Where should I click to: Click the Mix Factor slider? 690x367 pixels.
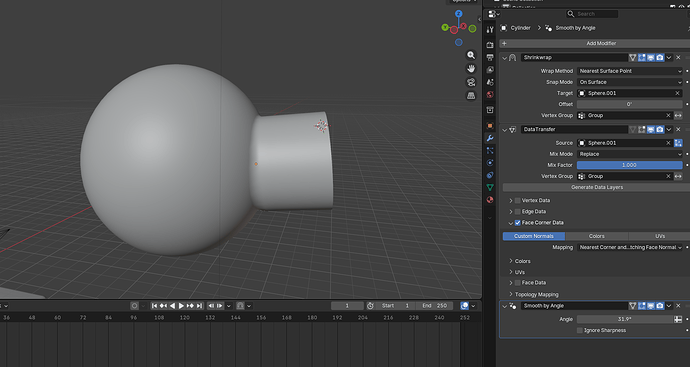coord(630,165)
